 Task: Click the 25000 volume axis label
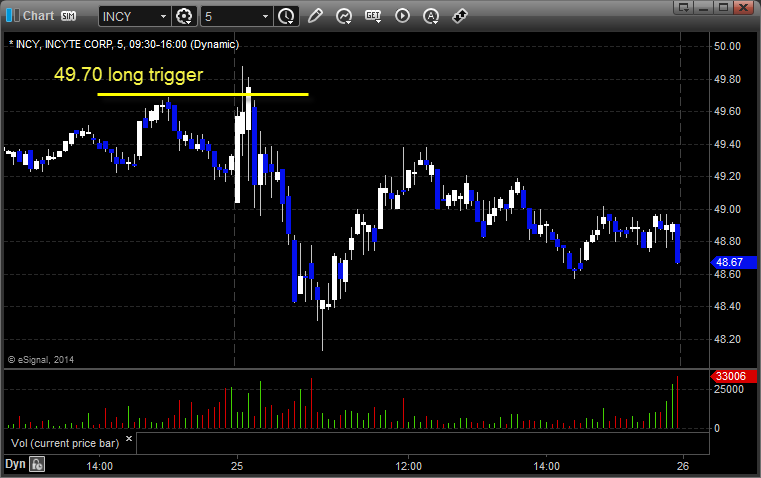[728, 389]
